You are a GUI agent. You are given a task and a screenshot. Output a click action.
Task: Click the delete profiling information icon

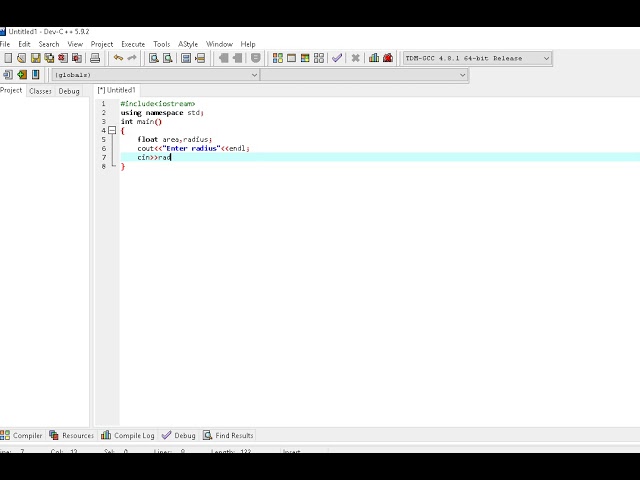(388, 58)
